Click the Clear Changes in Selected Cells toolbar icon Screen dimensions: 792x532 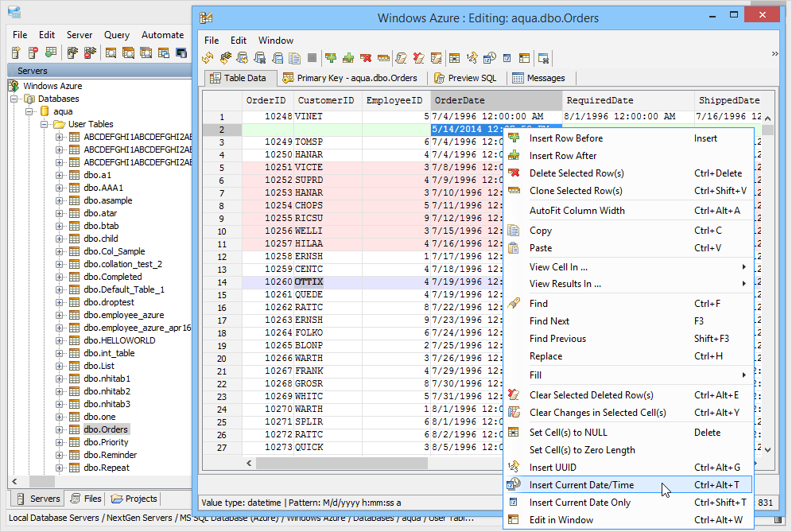[437, 58]
